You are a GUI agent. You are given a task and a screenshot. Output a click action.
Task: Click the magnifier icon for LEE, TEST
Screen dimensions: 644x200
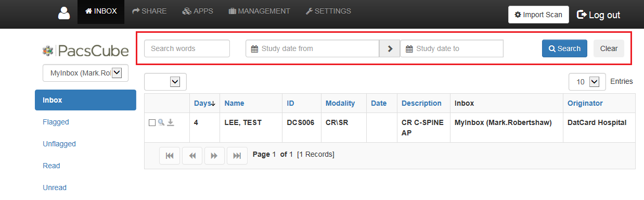[x=161, y=122]
